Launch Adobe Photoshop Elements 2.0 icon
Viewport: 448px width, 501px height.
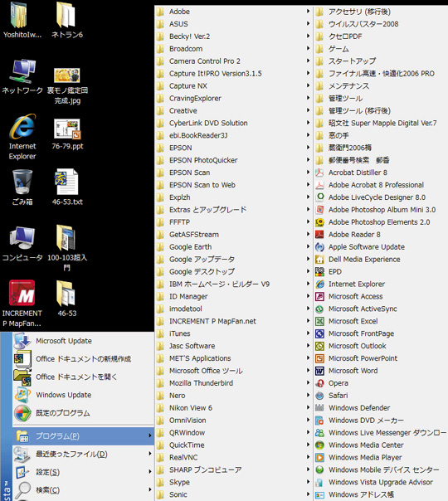tap(319, 222)
